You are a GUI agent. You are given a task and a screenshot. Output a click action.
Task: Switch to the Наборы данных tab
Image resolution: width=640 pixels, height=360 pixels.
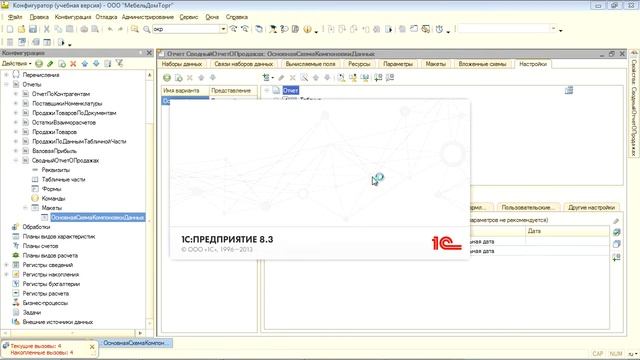[x=182, y=64]
